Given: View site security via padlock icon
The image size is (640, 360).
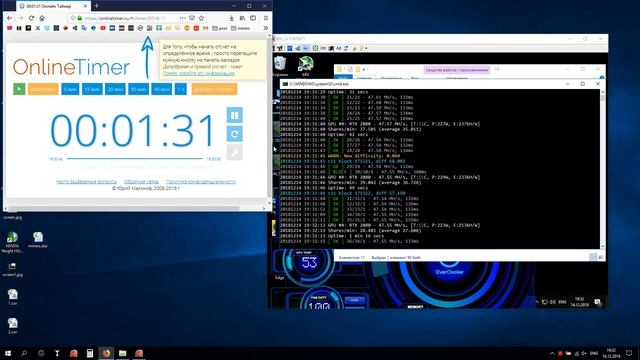Looking at the screenshot, I should (80, 18).
